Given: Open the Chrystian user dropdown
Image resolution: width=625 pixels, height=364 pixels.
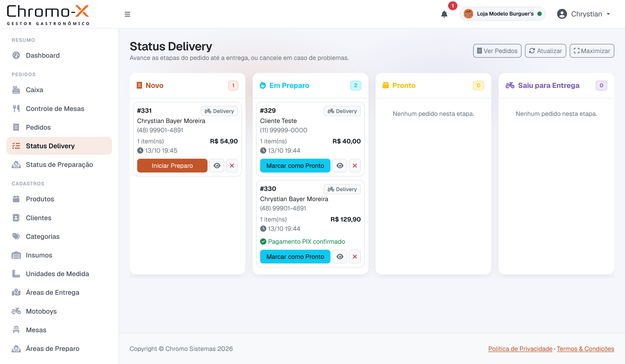Looking at the screenshot, I should click(x=583, y=14).
